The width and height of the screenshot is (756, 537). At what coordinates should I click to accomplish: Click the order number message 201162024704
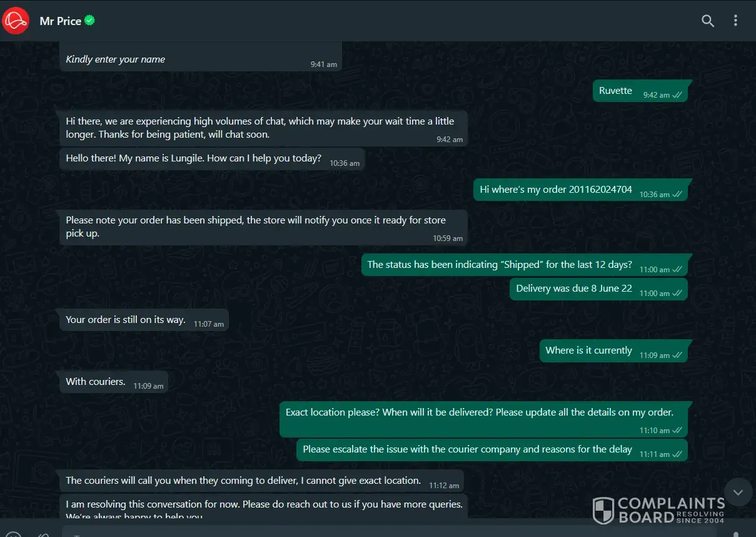556,190
